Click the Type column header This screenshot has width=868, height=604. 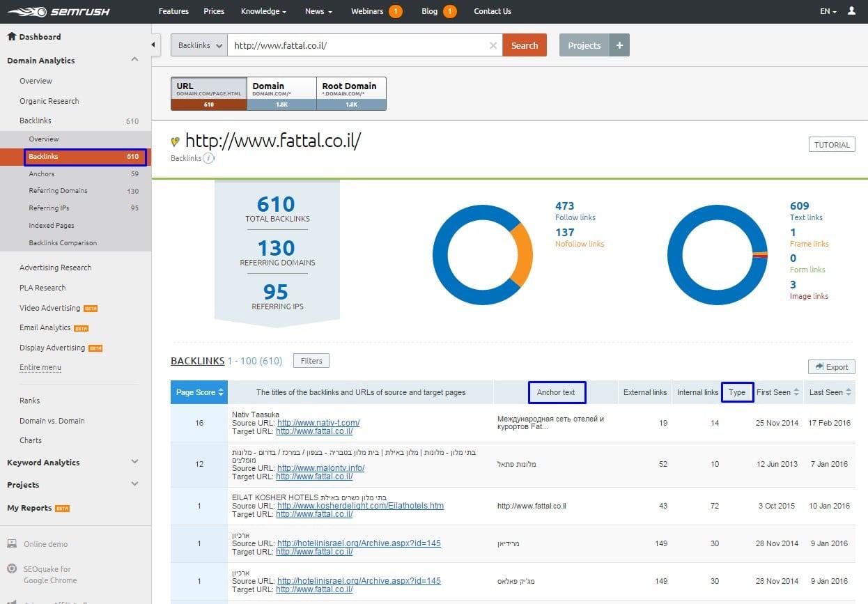tap(737, 392)
